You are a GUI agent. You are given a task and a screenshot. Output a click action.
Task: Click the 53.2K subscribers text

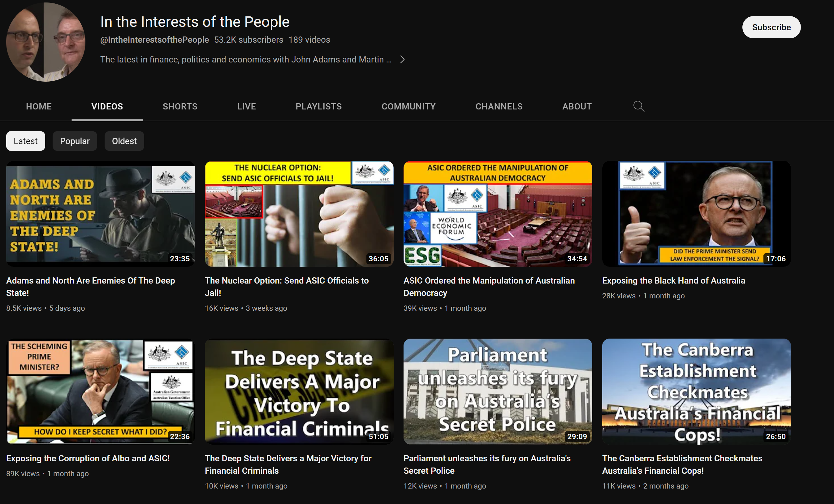(249, 40)
